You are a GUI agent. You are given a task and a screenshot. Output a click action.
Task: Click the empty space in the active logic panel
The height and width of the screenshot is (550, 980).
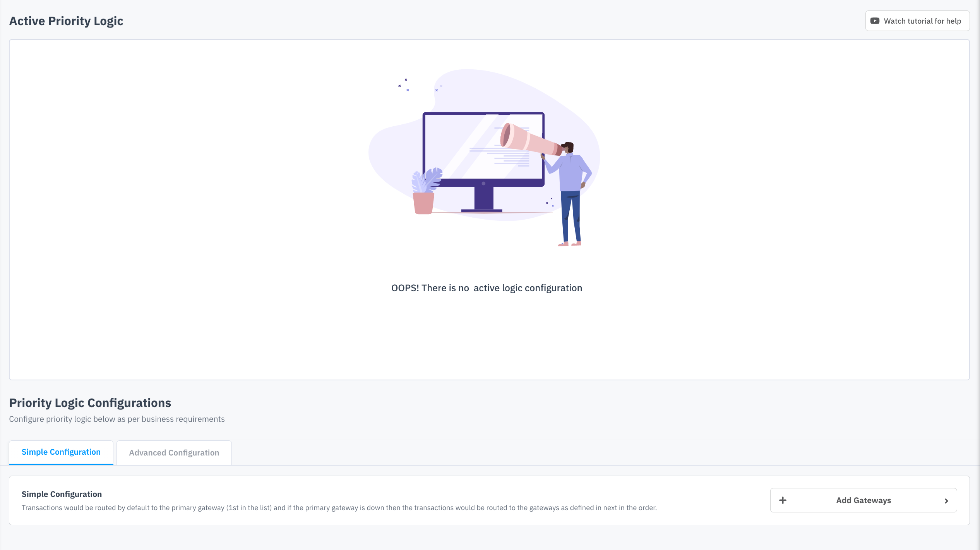194,194
